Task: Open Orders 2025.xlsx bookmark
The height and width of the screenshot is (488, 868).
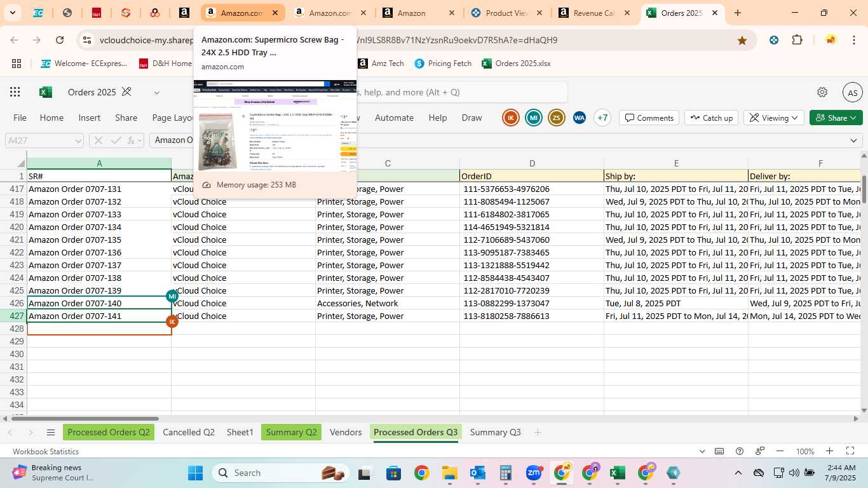Action: [516, 64]
